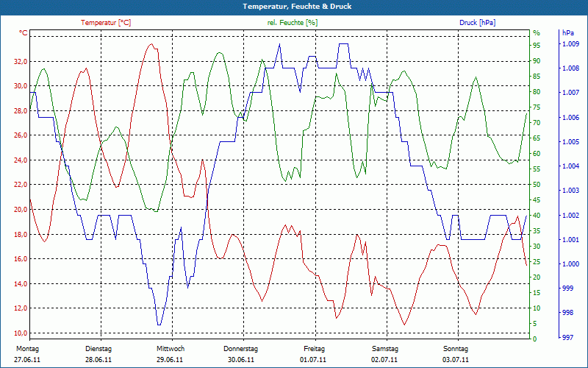Click the date '03.07.11'
This screenshot has width=588, height=368.
(x=456, y=360)
